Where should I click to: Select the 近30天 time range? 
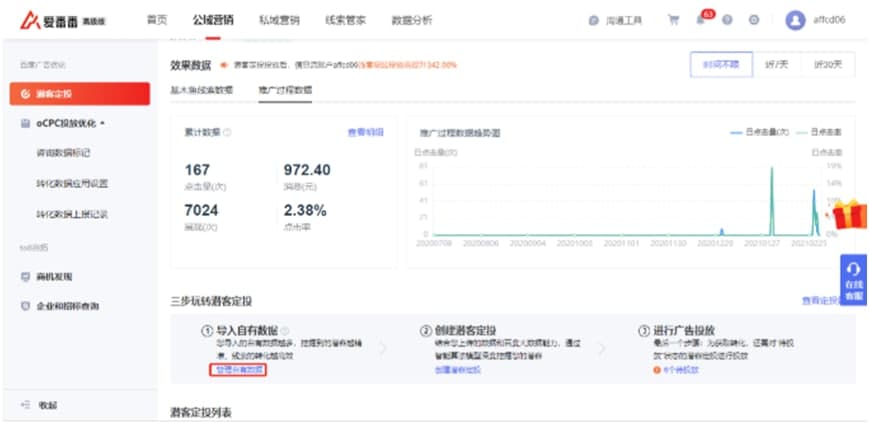tap(829, 65)
